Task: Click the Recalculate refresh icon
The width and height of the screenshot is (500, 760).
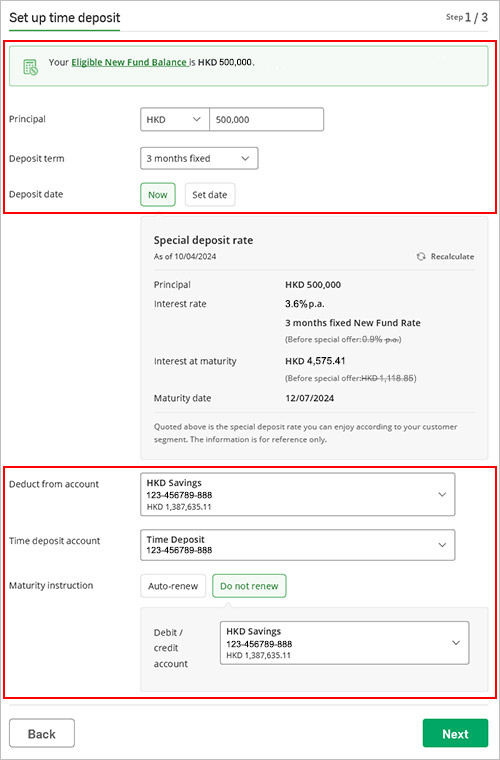Action: point(421,256)
